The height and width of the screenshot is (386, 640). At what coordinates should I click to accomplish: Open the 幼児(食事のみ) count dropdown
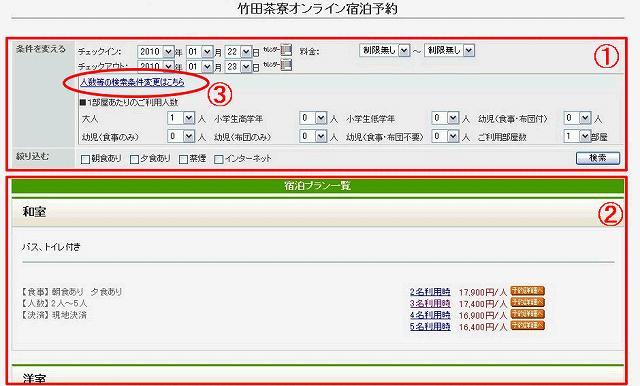(x=181, y=136)
